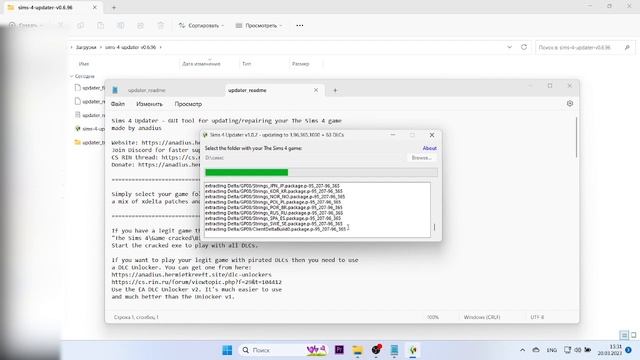Open Notepad from the taskbar
The height and width of the screenshot is (360, 640).
point(394,350)
